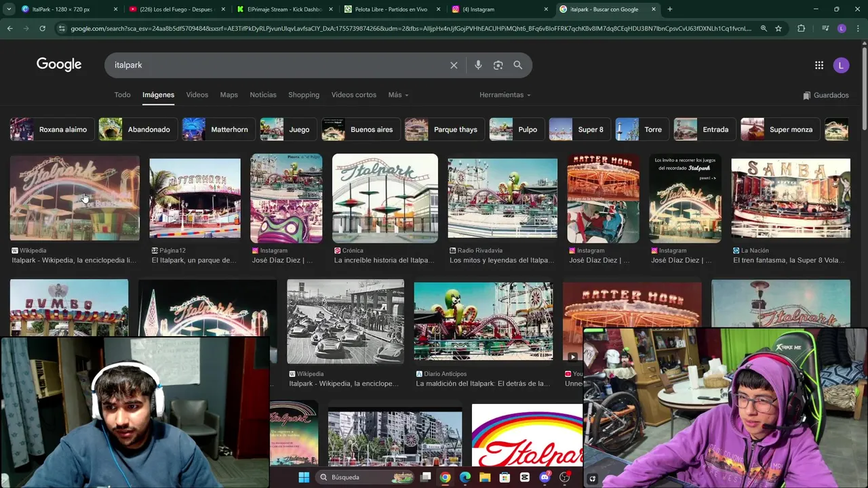Viewport: 868px width, 488px height.
Task: Switch to the Instagram browser tab
Action: (500, 9)
